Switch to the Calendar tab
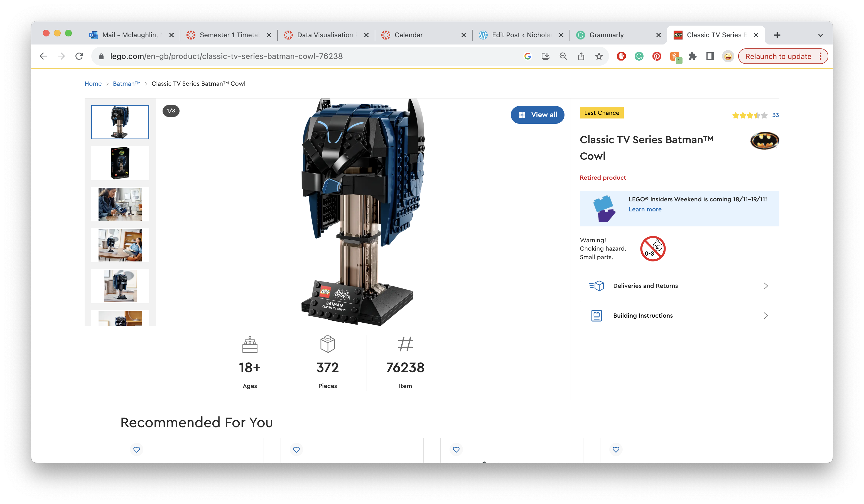This screenshot has height=504, width=864. pos(408,35)
